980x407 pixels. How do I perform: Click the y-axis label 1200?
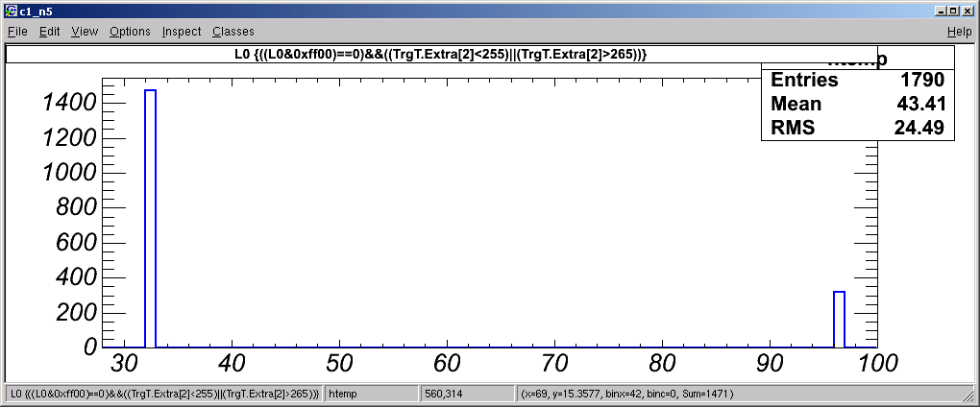(69, 138)
